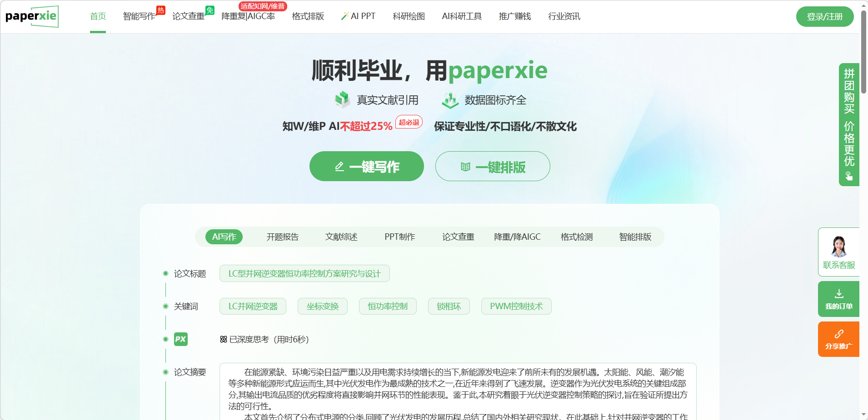Switch to the PPT制作 tab
868x420 pixels.
pos(400,237)
